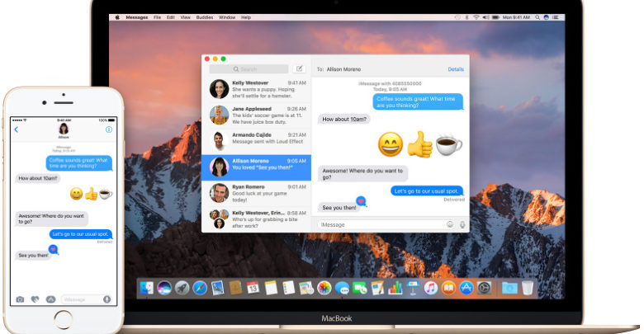Compose a new message in Mac Messages

300,69
